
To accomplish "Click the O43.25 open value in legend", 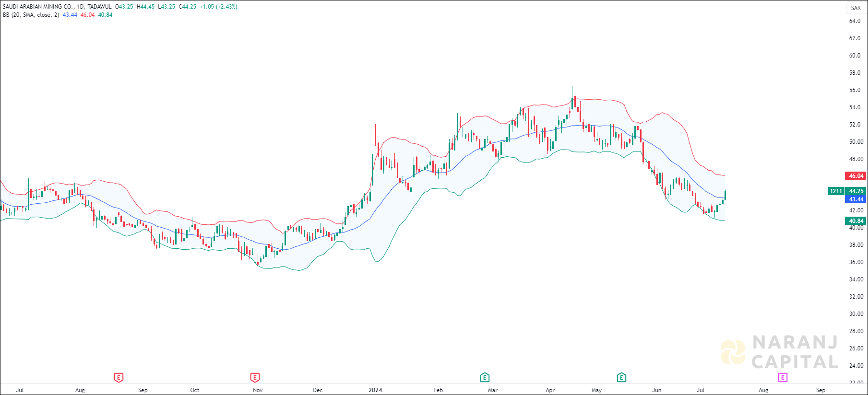I will (x=124, y=7).
